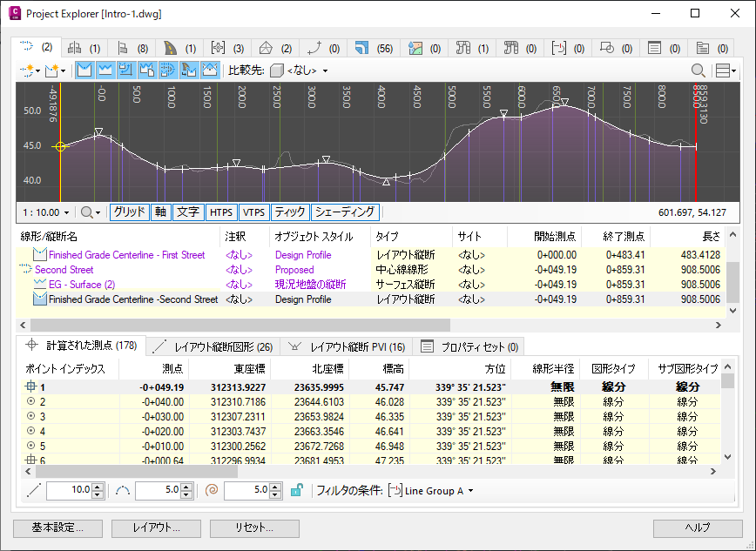Open the Surfaces tab showing (3)
The height and width of the screenshot is (551, 756).
click(x=227, y=47)
